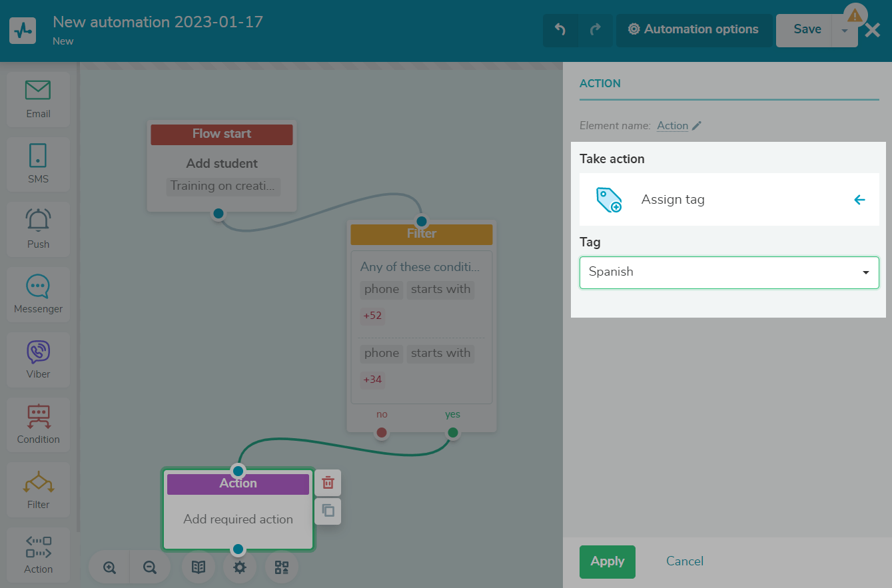Save the automation

(805, 29)
